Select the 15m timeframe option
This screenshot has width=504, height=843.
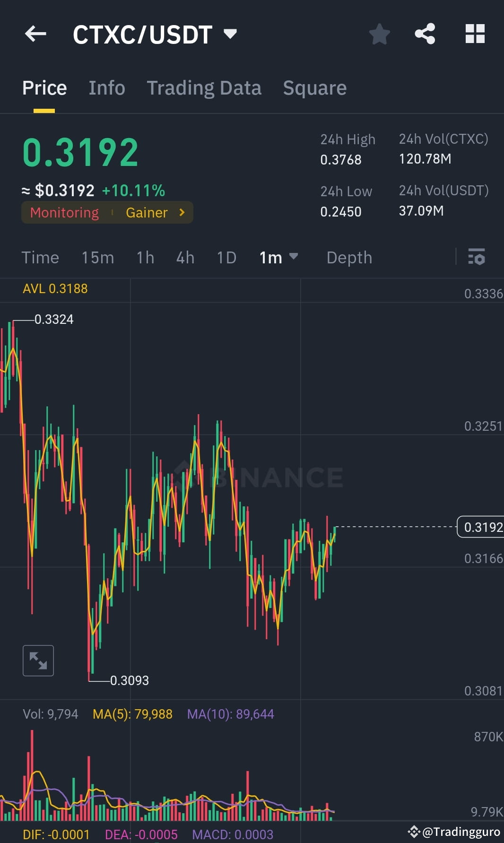(x=97, y=258)
